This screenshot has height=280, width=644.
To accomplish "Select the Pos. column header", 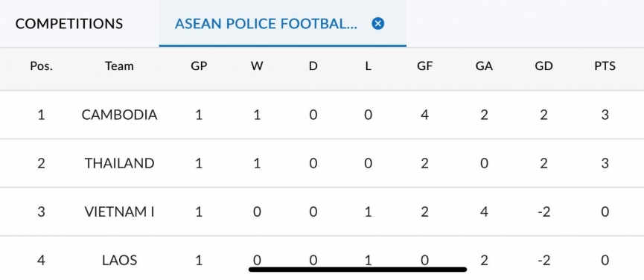I will coord(41,66).
